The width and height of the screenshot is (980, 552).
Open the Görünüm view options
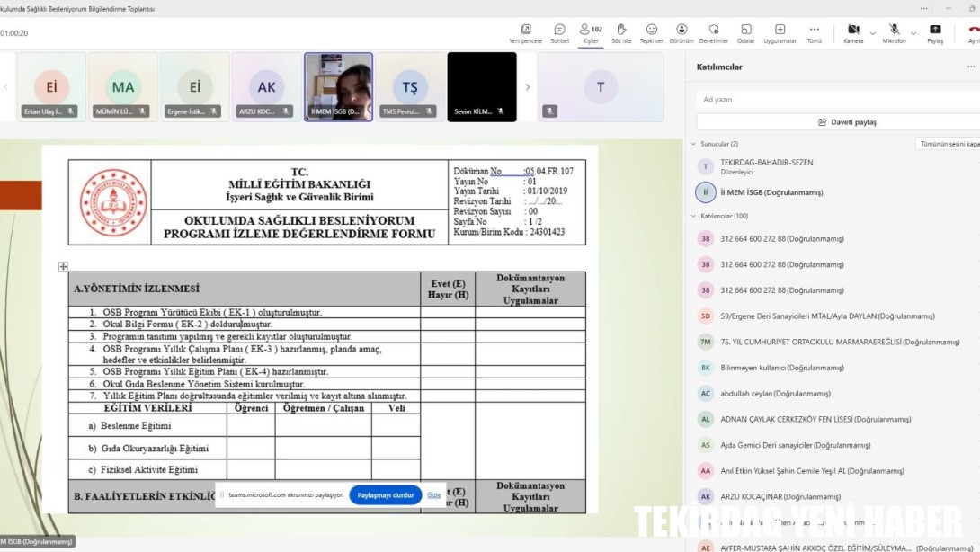pyautogui.click(x=682, y=34)
